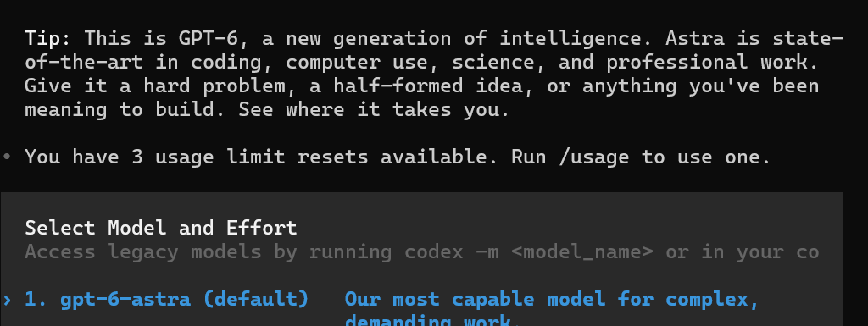Click the partially visible "demanding work" line
Image resolution: width=868 pixels, height=326 pixels.
427,320
